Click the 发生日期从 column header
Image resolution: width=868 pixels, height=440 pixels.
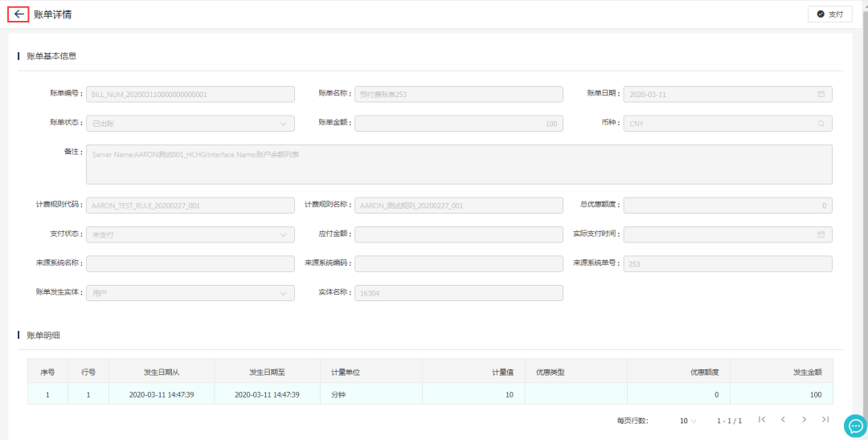coord(162,373)
